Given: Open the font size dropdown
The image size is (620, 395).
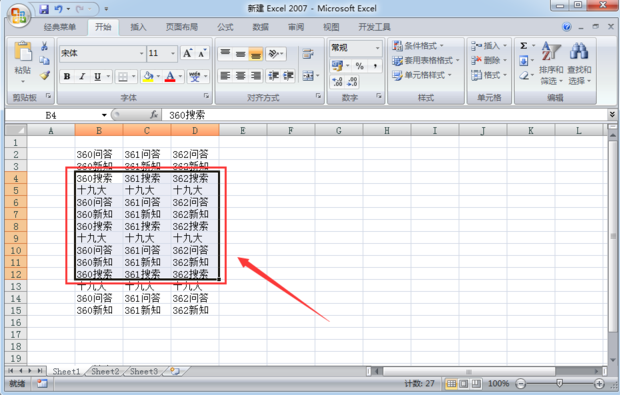Looking at the screenshot, I should (173, 53).
